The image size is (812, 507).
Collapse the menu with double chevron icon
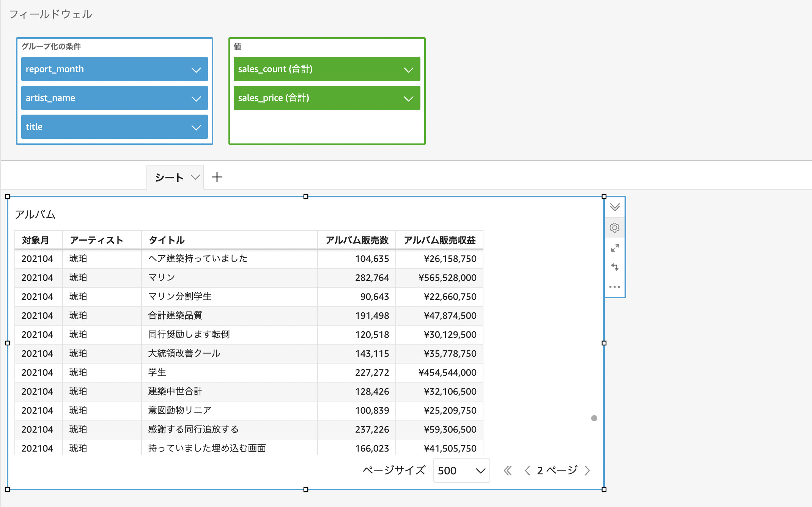pyautogui.click(x=615, y=207)
